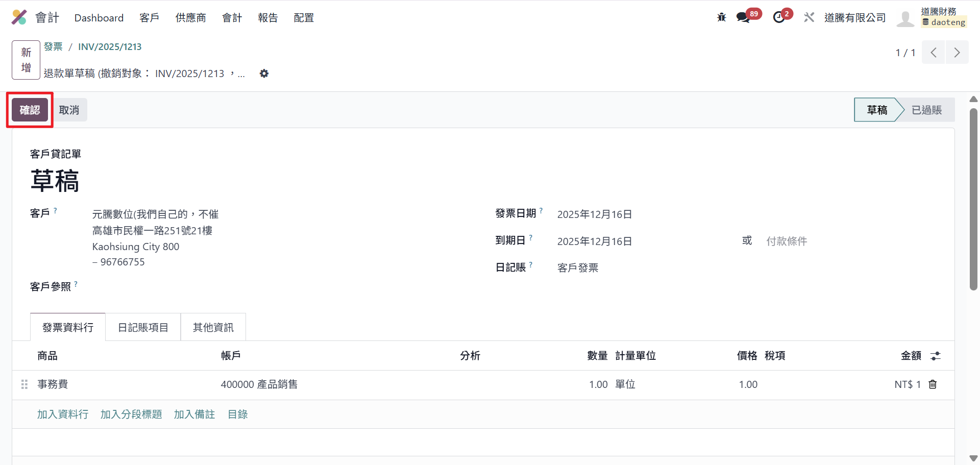Screen dimensions: 980x465
Task: Open the debug bug icon menu
Action: click(x=721, y=17)
